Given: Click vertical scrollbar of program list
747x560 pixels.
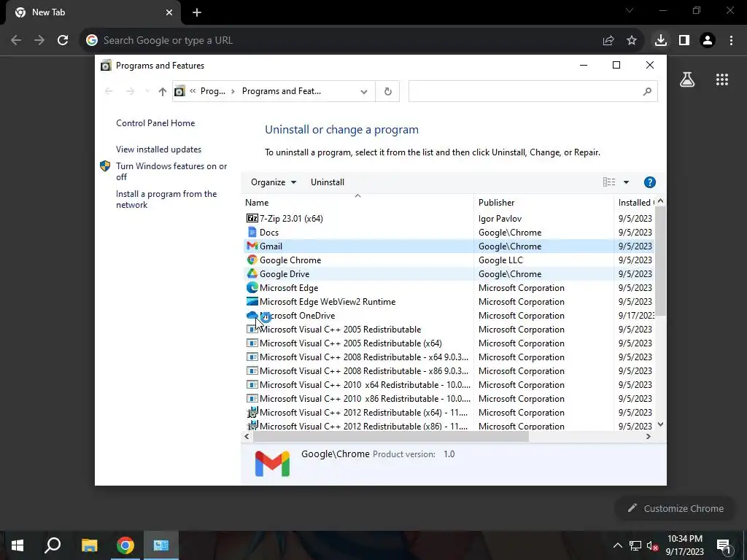Looking at the screenshot, I should (660, 261).
